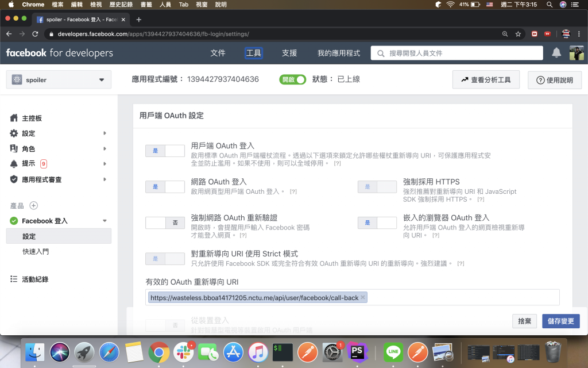Viewport: 588px width, 368px height.
Task: Open Siri from the Dock
Action: (x=60, y=352)
